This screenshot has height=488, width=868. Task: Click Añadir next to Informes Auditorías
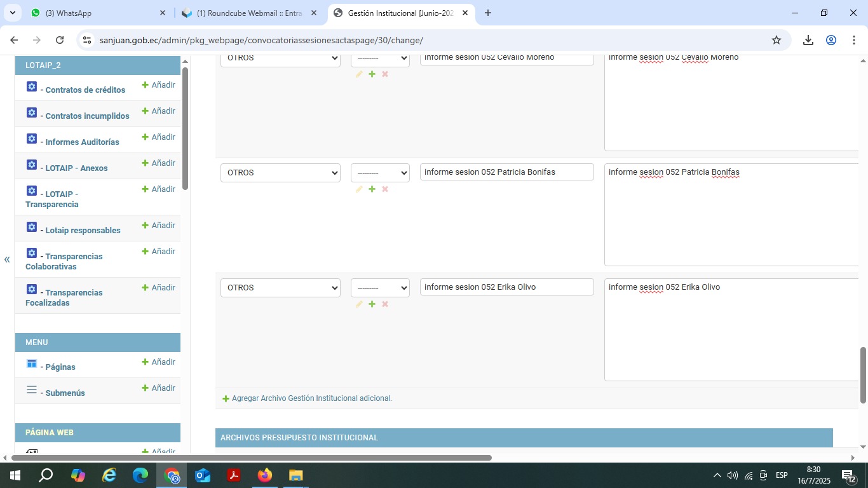tap(158, 137)
